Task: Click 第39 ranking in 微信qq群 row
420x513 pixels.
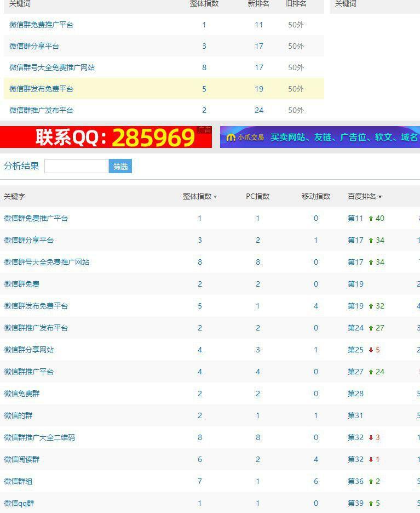Action: click(x=355, y=503)
